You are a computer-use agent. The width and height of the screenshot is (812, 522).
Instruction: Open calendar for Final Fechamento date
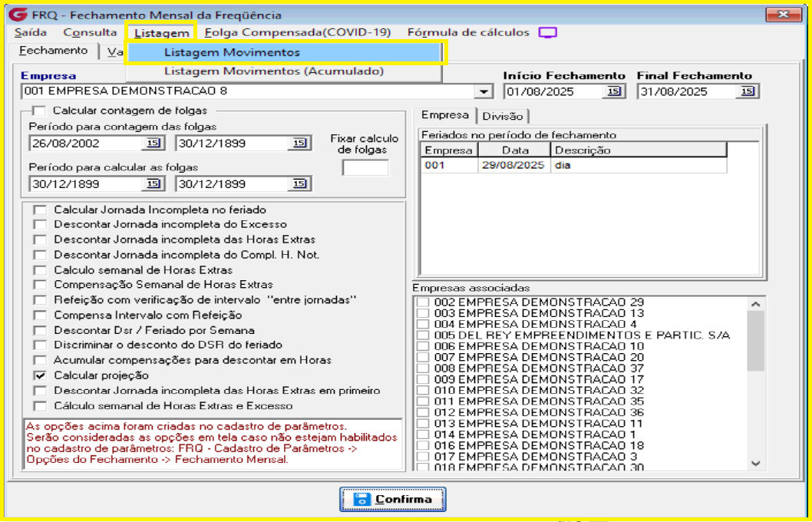pos(747,91)
